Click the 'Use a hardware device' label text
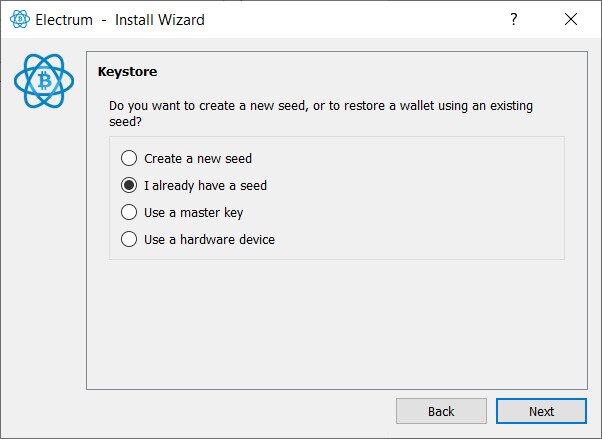602x439 pixels. point(209,239)
